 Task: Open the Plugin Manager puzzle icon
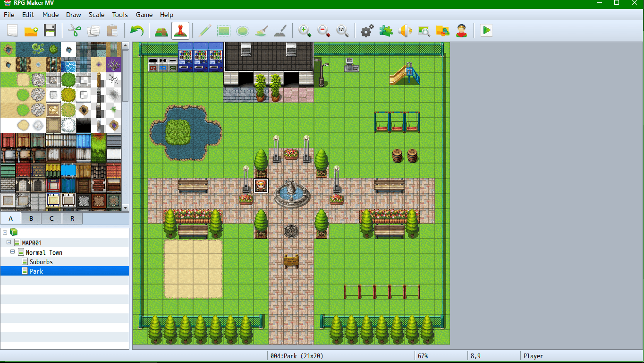click(386, 31)
